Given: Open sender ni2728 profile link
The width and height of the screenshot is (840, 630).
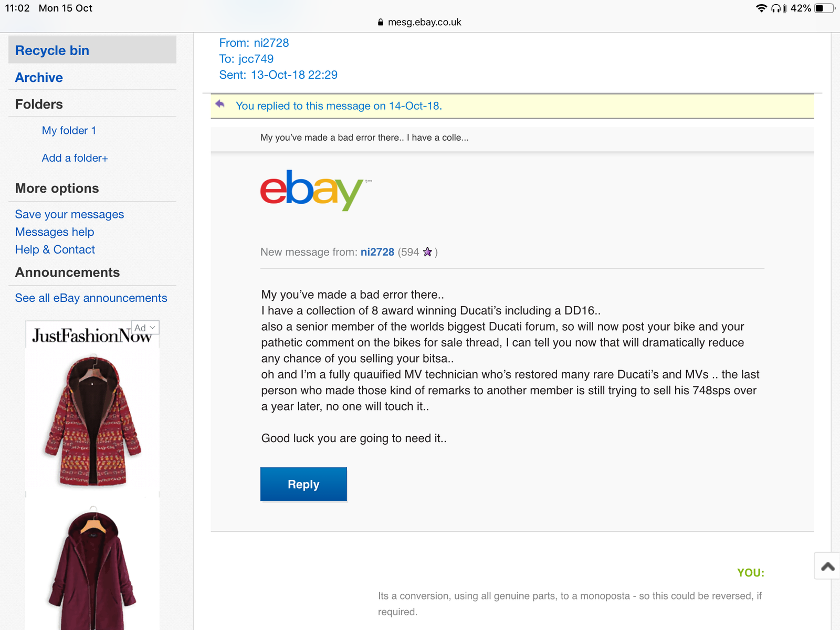Looking at the screenshot, I should (x=377, y=252).
